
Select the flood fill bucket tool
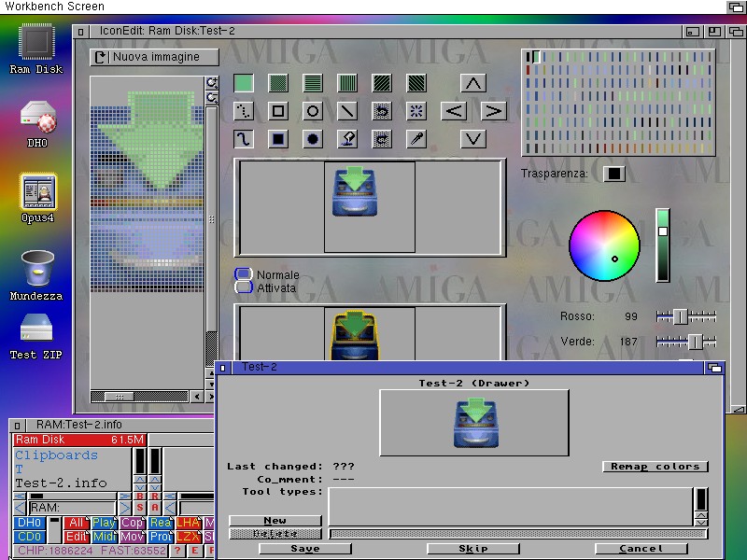click(347, 139)
